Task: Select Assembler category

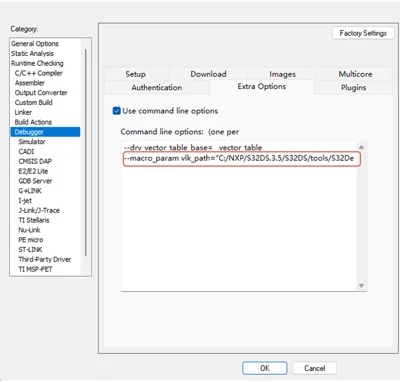Action: click(30, 83)
